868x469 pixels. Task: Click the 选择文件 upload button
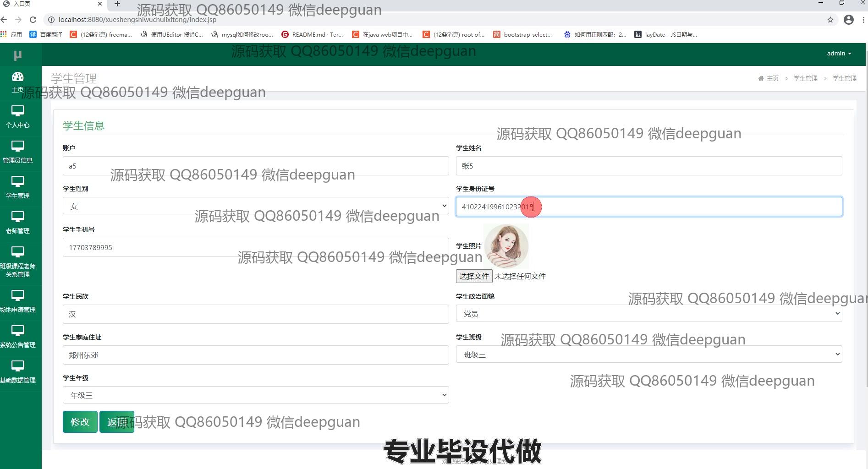474,276
